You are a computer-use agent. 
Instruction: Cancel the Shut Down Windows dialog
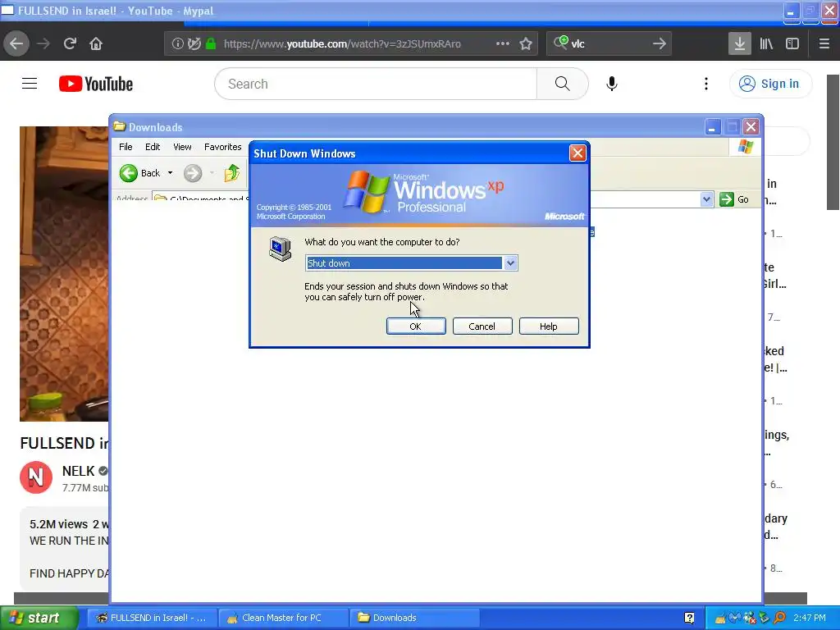[482, 326]
